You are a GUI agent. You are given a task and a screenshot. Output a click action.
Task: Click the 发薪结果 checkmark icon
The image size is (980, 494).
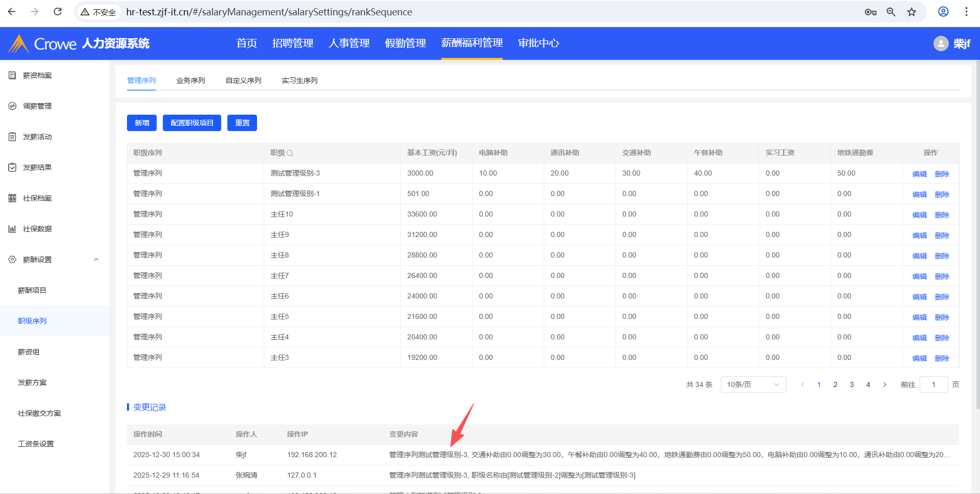[x=12, y=167]
